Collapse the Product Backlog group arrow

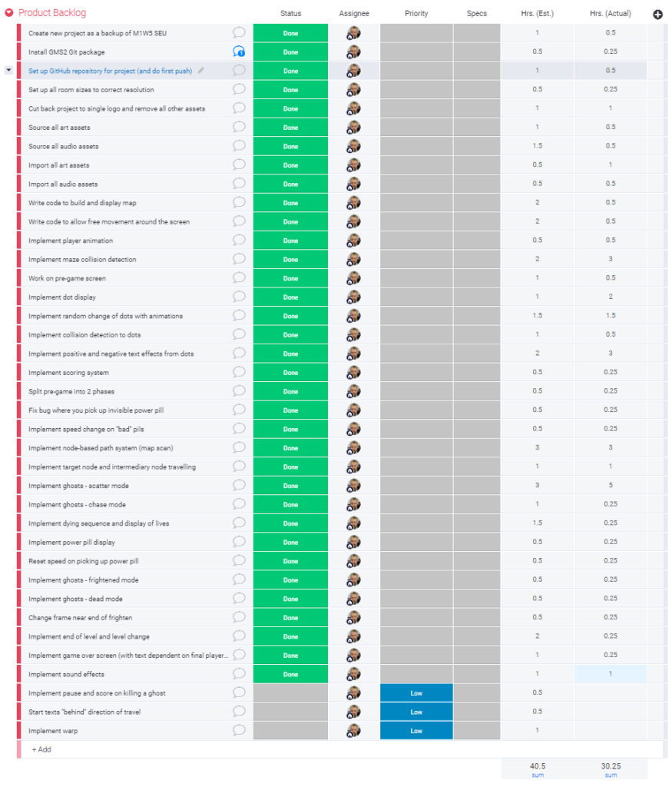tap(8, 13)
